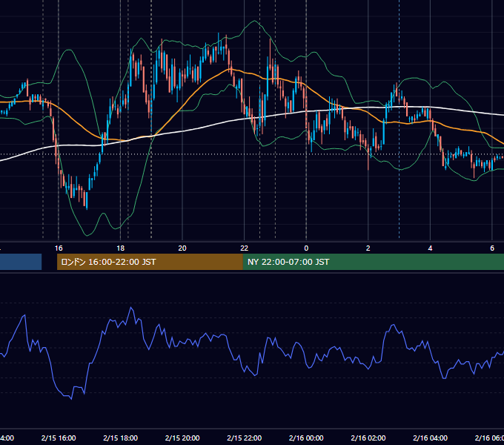Click the 2 hour label on the axis
This screenshot has height=445, width=504.
pos(368,248)
